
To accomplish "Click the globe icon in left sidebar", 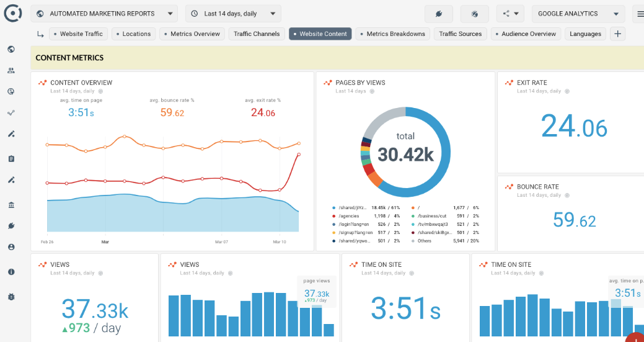I will 11,49.
